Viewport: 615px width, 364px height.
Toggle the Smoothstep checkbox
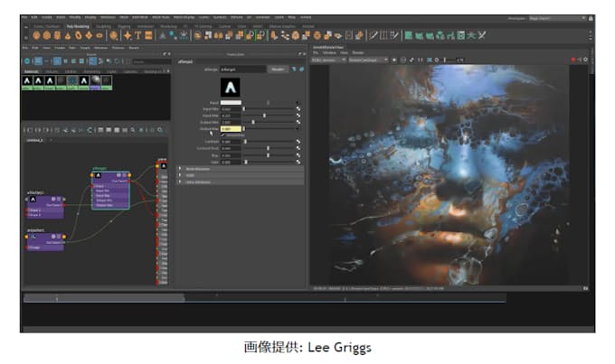[222, 135]
